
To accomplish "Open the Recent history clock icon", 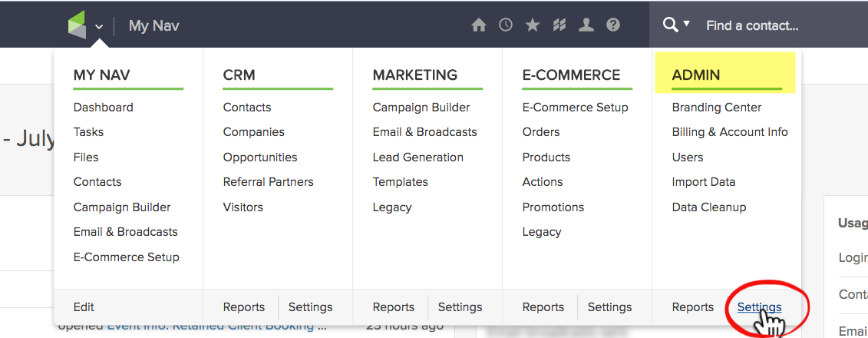I will pyautogui.click(x=506, y=25).
